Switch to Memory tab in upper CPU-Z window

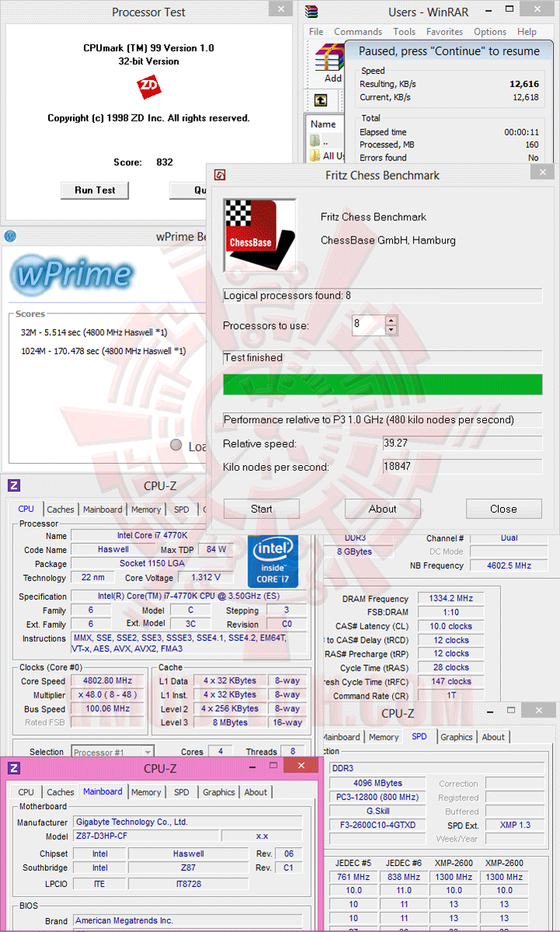click(x=146, y=510)
